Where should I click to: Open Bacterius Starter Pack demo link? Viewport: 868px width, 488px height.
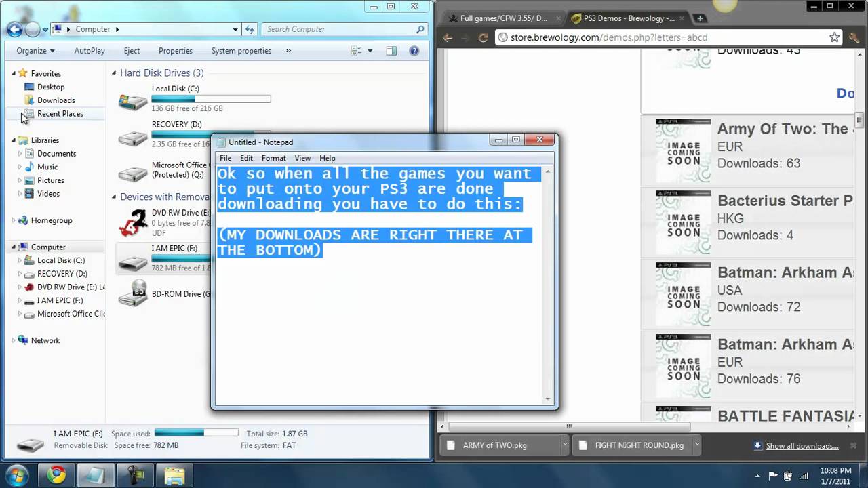pyautogui.click(x=785, y=201)
